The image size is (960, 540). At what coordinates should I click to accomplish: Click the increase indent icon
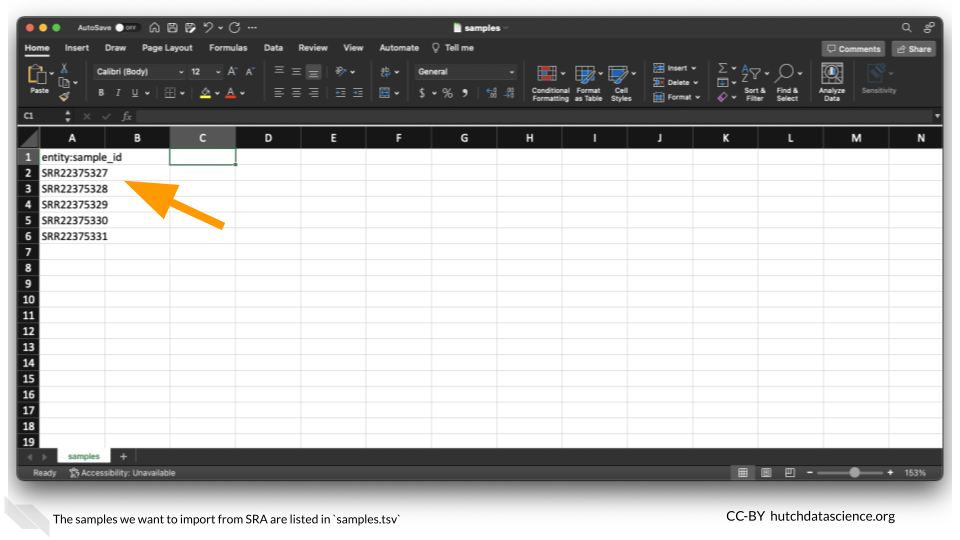[x=358, y=93]
